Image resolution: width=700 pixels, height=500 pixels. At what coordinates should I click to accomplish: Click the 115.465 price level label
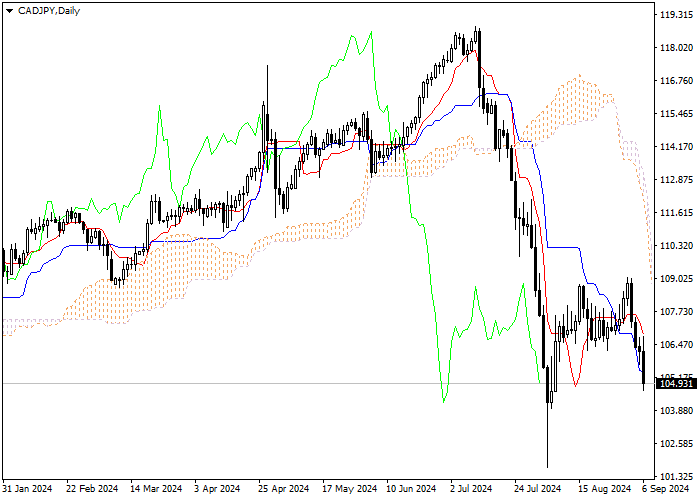point(676,114)
